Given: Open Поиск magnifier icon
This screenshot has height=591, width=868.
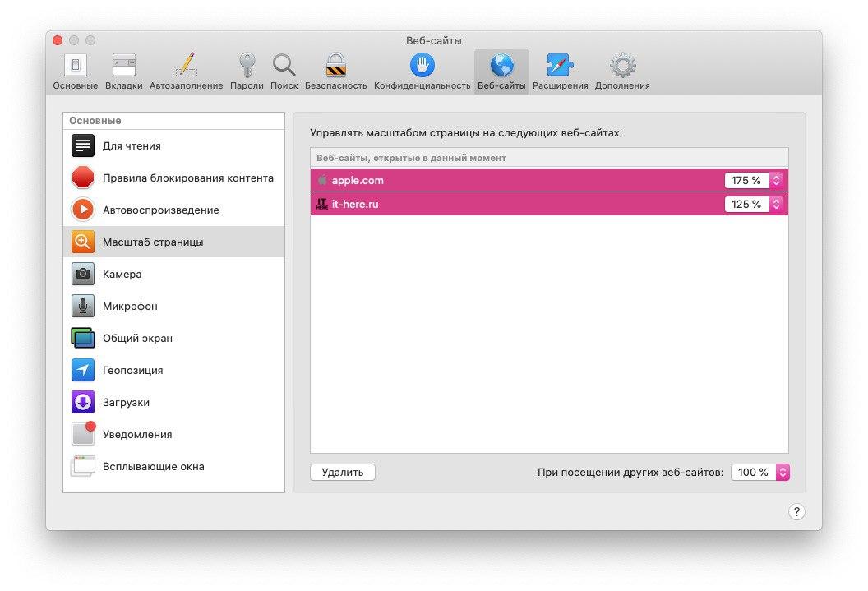Looking at the screenshot, I should pos(284,67).
